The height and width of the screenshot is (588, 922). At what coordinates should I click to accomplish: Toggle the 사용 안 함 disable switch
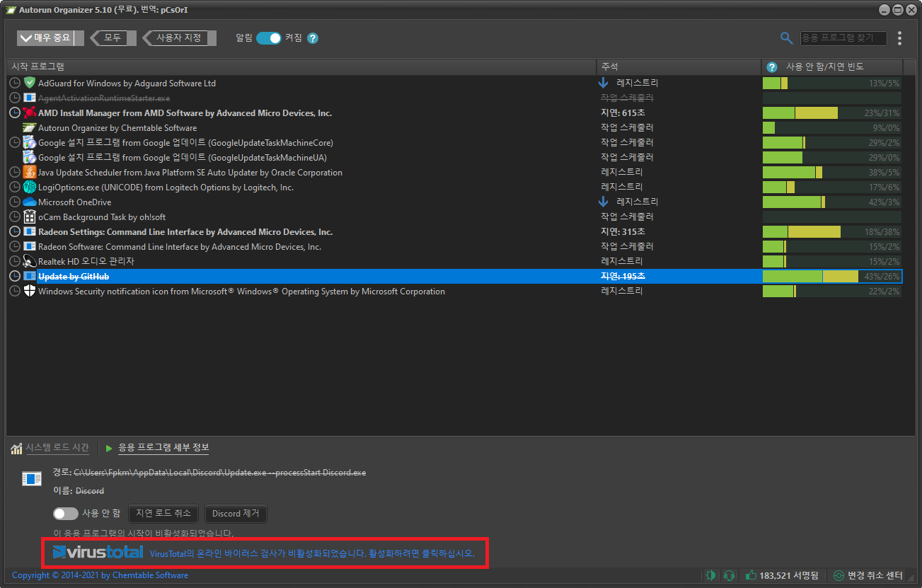click(x=66, y=513)
